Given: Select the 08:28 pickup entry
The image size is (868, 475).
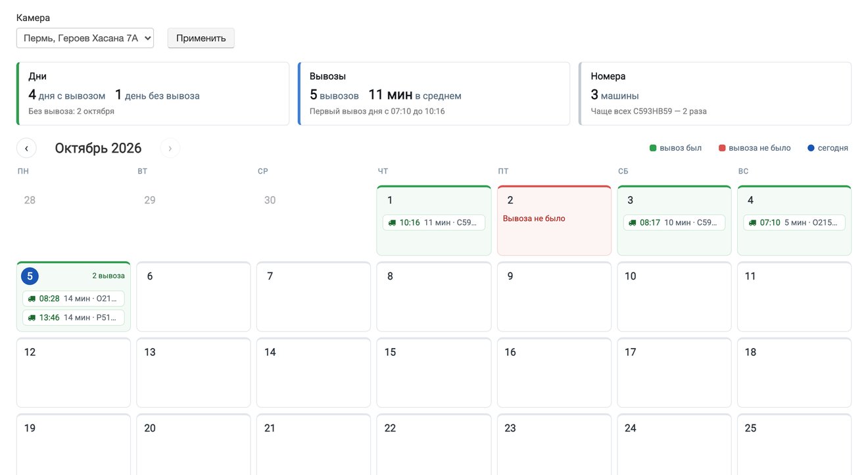Looking at the screenshot, I should pos(74,299).
